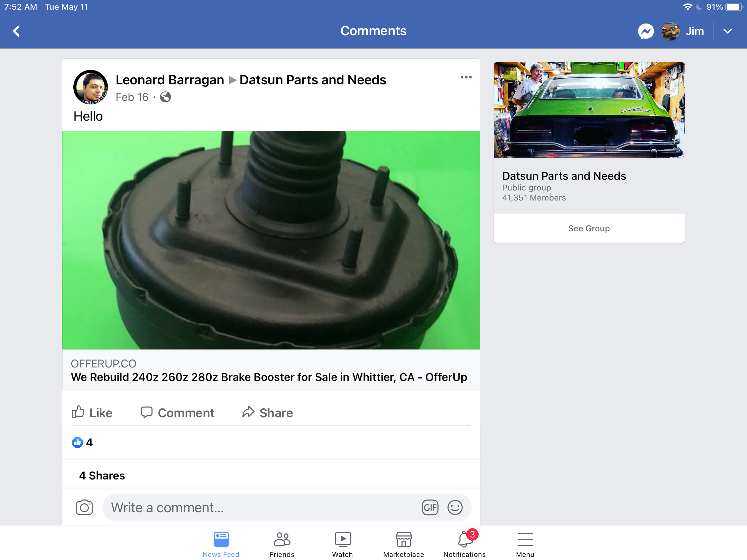The image size is (747, 560).
Task: Attach a photo with the camera icon
Action: pyautogui.click(x=84, y=507)
